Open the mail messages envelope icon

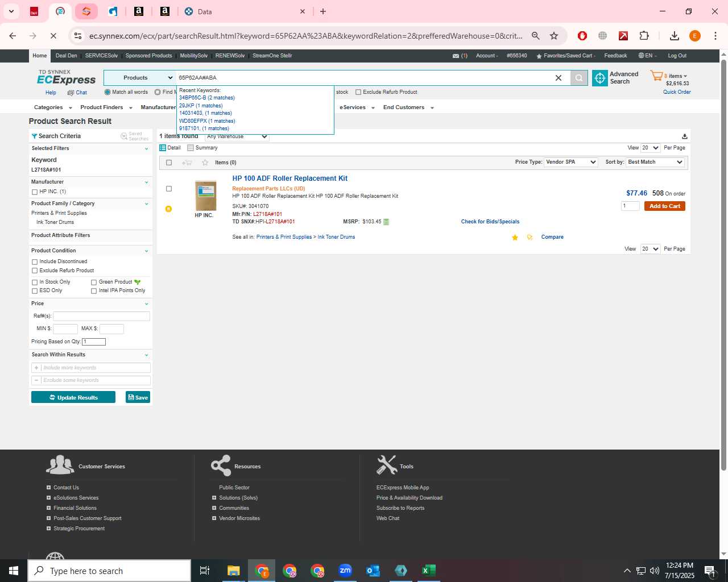pyautogui.click(x=456, y=56)
